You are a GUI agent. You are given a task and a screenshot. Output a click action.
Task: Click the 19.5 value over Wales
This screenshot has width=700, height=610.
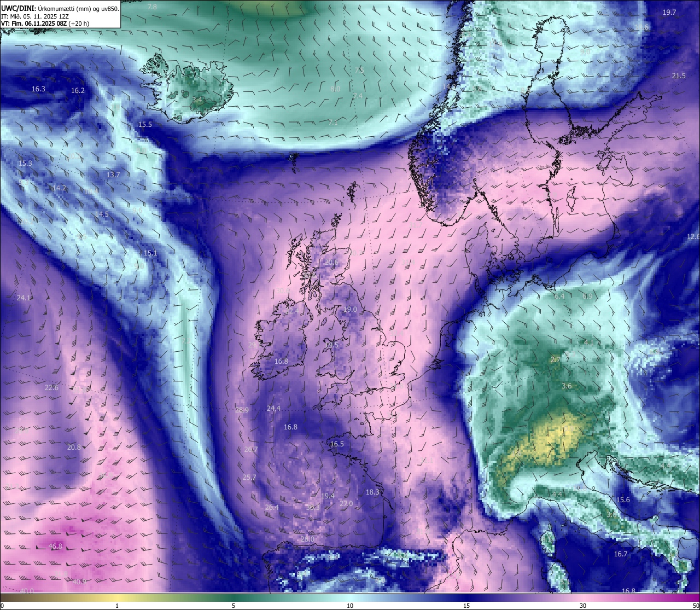(x=332, y=345)
